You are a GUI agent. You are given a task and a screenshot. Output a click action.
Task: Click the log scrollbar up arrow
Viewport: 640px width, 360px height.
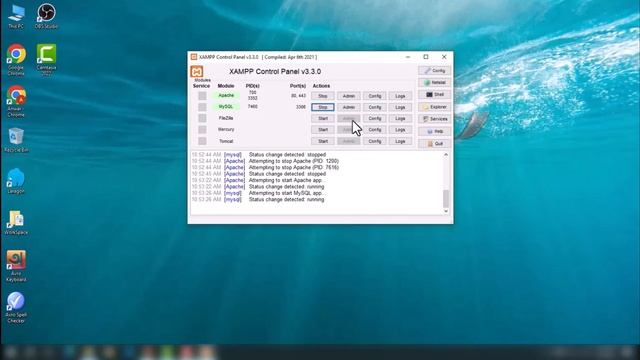coord(446,155)
